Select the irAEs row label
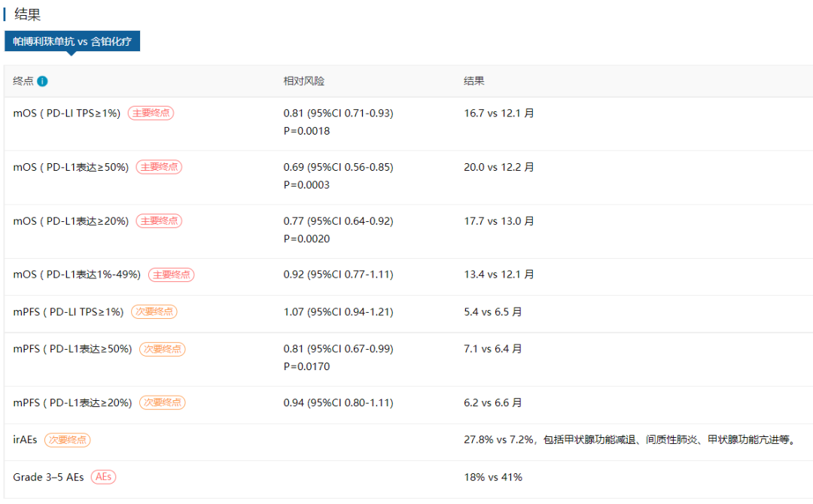This screenshot has height=504, width=813. (x=25, y=440)
